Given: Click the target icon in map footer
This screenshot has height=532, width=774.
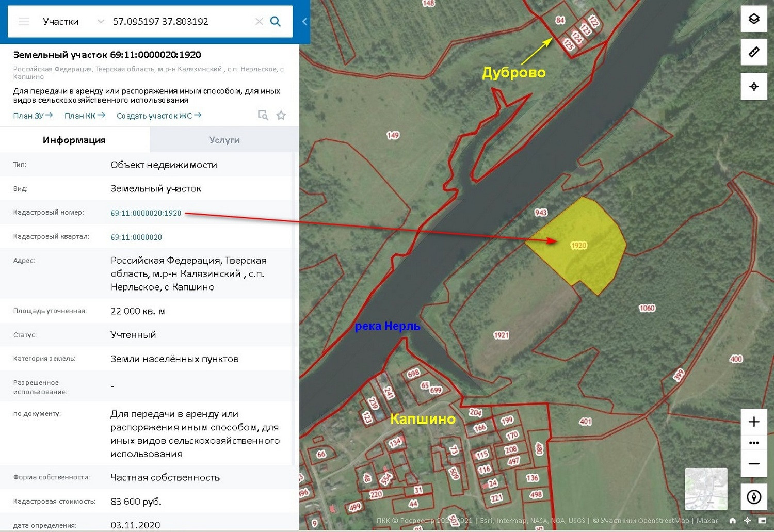Looking at the screenshot, I should pos(747,521).
